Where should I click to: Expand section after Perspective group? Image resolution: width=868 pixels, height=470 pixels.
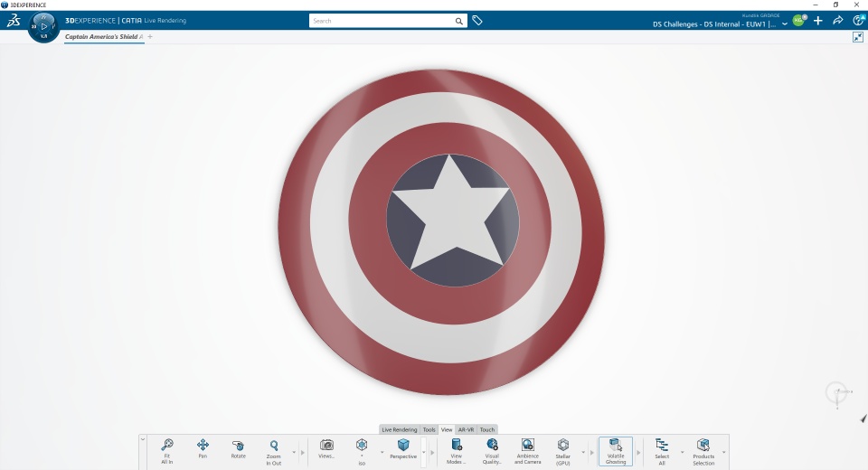pyautogui.click(x=432, y=452)
